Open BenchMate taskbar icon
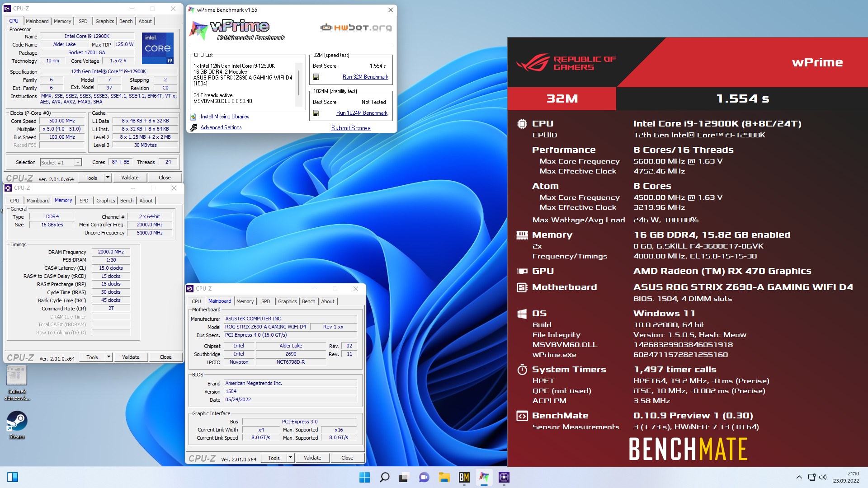 (x=464, y=477)
